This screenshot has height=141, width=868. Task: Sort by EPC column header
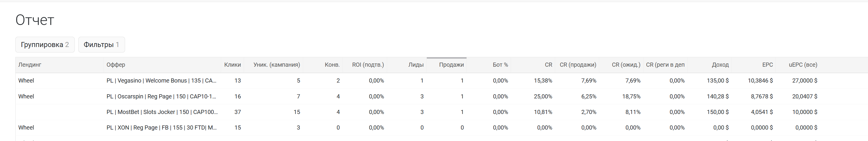pyautogui.click(x=768, y=65)
